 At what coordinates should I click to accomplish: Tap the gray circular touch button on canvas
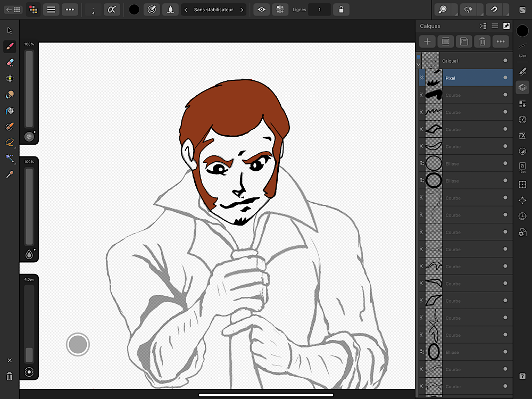78,344
